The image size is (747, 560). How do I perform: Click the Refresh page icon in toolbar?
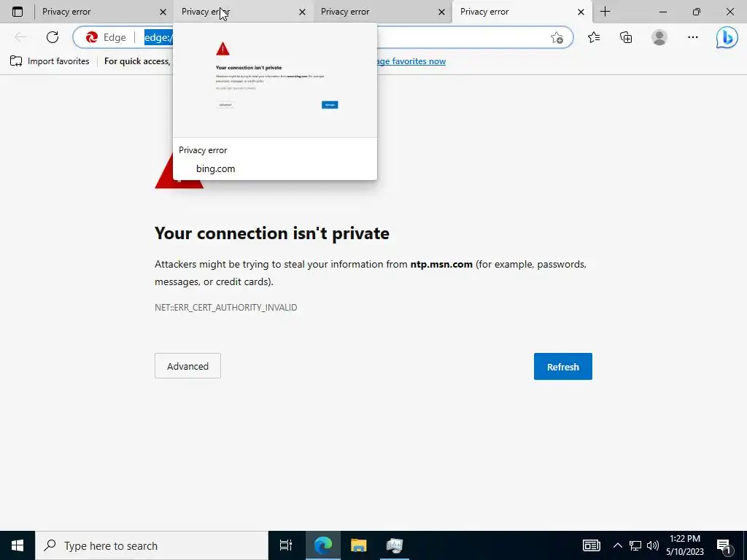click(x=53, y=37)
